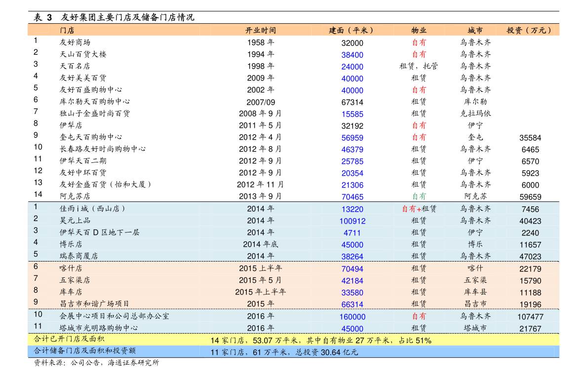Click the 合计储备门店及面积和投资额 summary label
The image size is (588, 377).
(x=84, y=351)
